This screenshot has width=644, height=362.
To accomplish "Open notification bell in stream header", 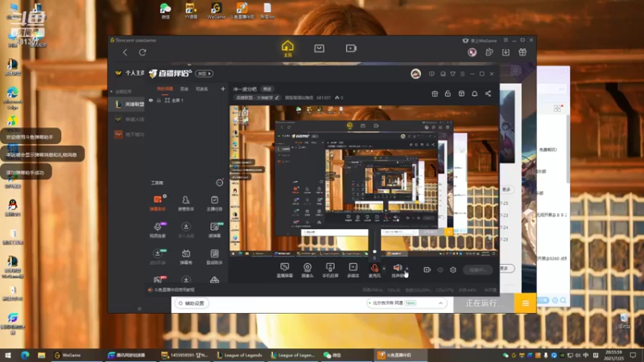I will pos(474,93).
